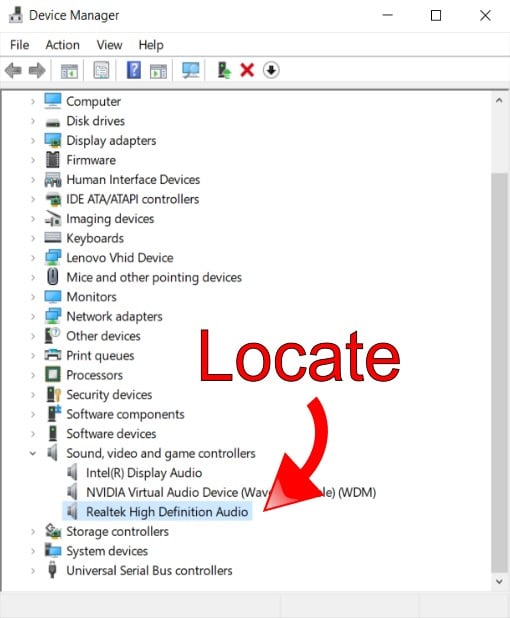510x618 pixels.
Task: Select Realtek High Definition Audio device
Action: [167, 512]
